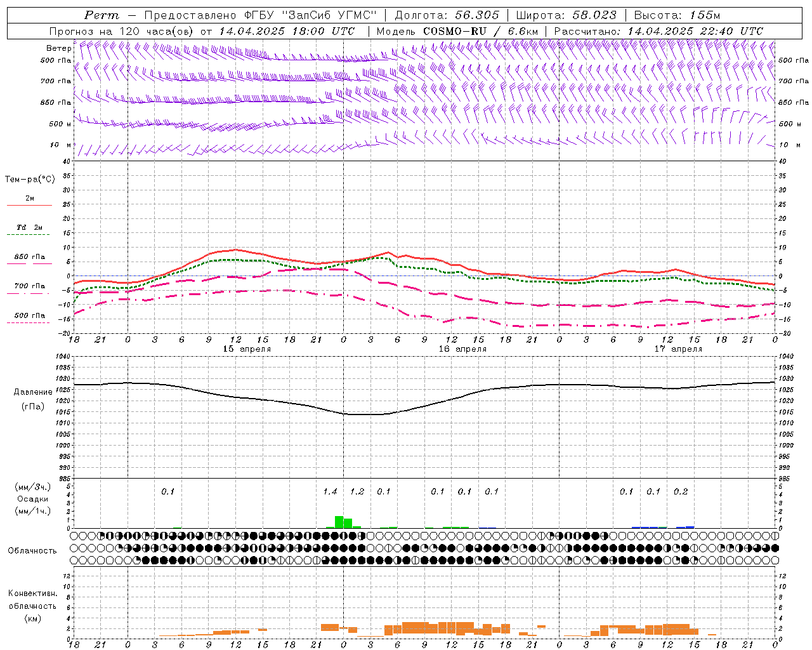Click the "(мм/3ч.)" precipitation unit label
Image resolution: width=812 pixels, height=650 pixels.
pyautogui.click(x=32, y=487)
